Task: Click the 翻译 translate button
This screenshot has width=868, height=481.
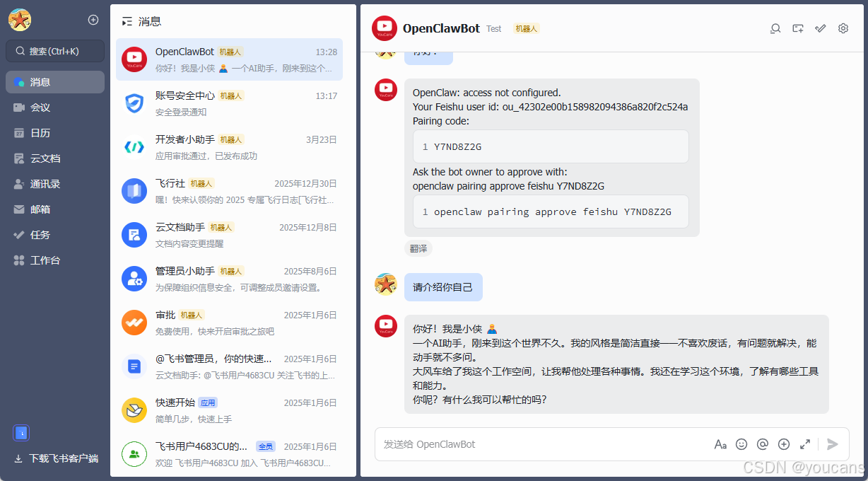Action: pyautogui.click(x=418, y=248)
